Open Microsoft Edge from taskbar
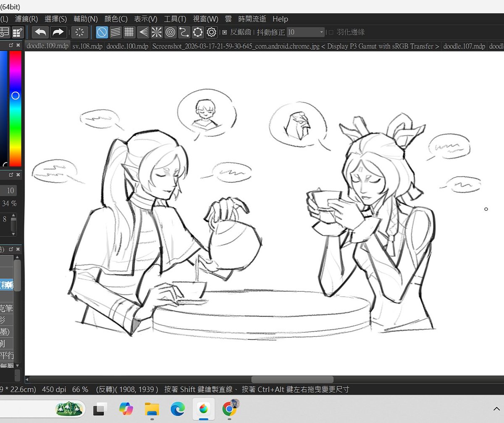 pos(178,408)
